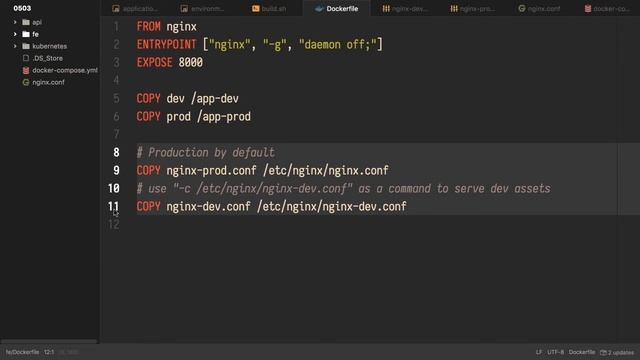Change the LF line ending setting
Image resolution: width=640 pixels, height=360 pixels.
point(539,352)
